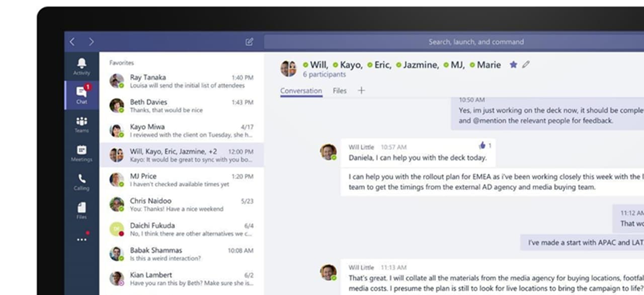Image resolution: width=644 pixels, height=295 pixels.
Task: Click the name 'Kayo,' in chat header
Action: tap(351, 64)
